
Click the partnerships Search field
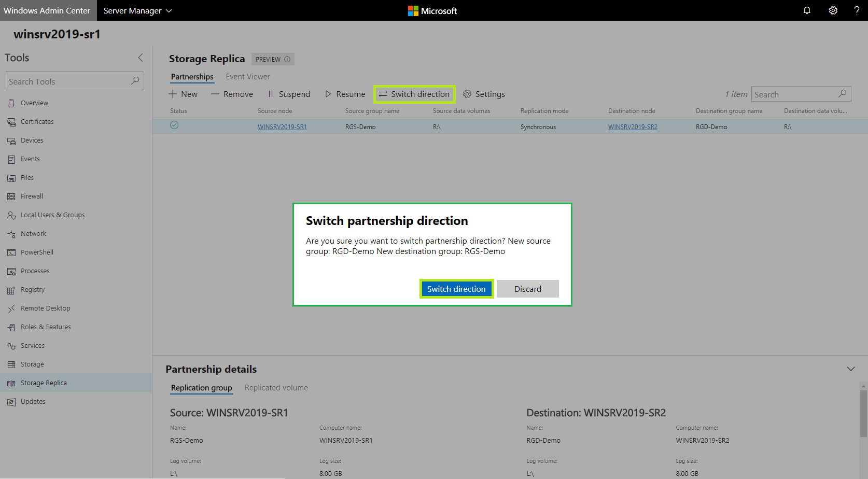(x=801, y=94)
